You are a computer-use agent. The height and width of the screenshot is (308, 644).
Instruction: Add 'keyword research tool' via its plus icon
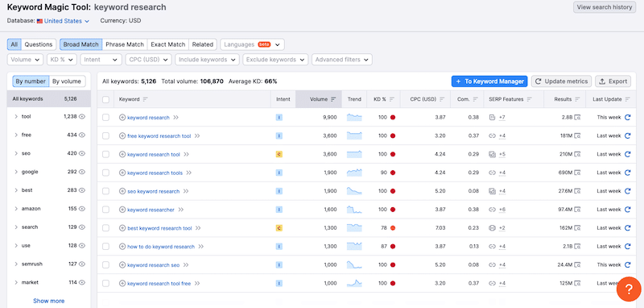coord(122,155)
